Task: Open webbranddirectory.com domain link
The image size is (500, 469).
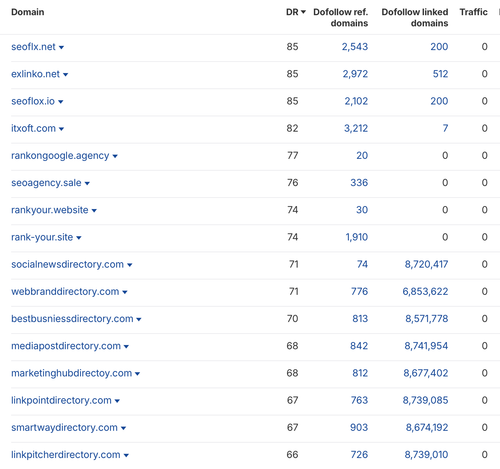Action: pos(65,292)
